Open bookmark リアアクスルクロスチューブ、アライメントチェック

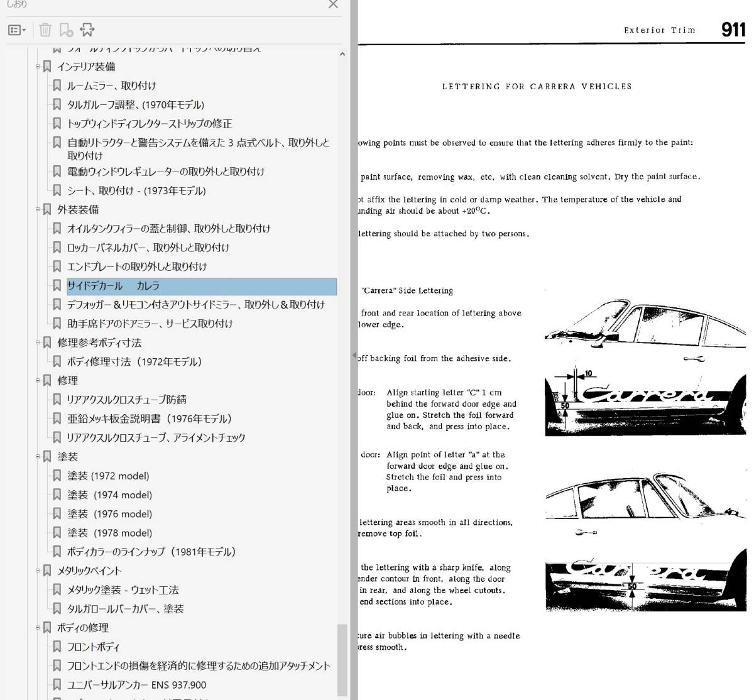[x=156, y=437]
